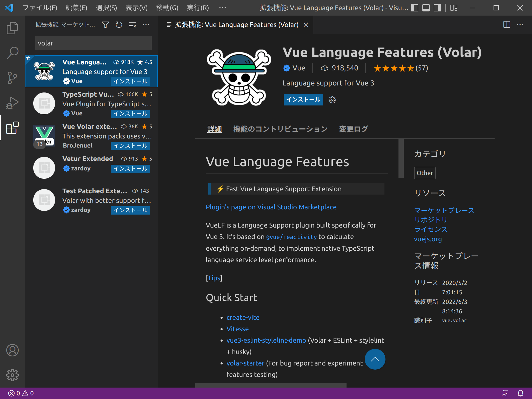Install Test Patched Extension by zardoy
The height and width of the screenshot is (399, 532).
click(130, 210)
